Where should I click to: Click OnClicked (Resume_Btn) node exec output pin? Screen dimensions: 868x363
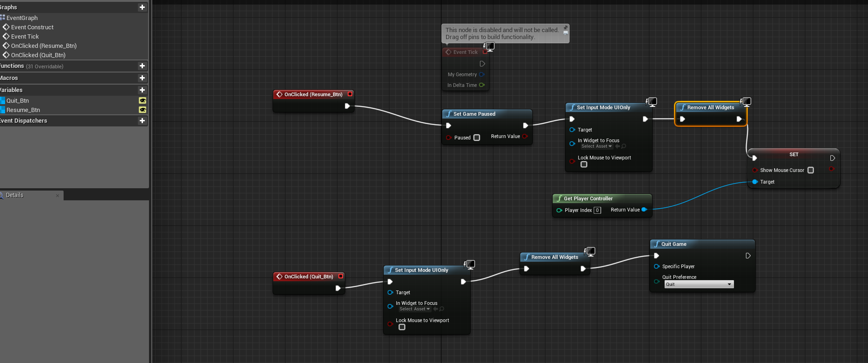(347, 106)
